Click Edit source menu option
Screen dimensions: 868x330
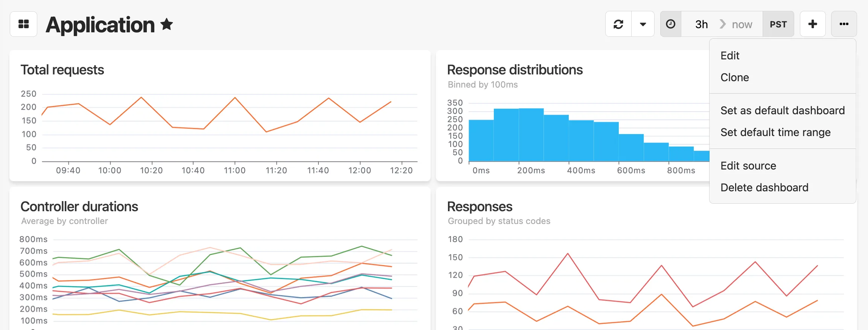click(x=748, y=166)
